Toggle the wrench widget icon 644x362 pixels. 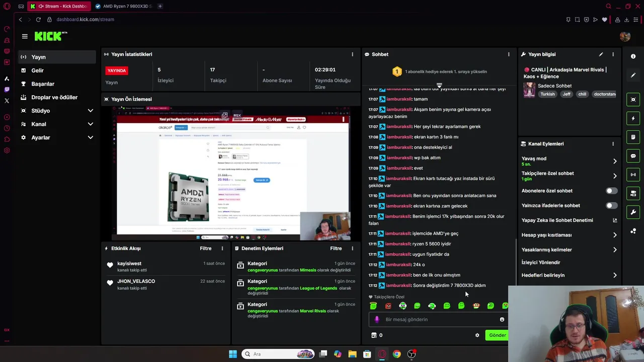[633, 212]
